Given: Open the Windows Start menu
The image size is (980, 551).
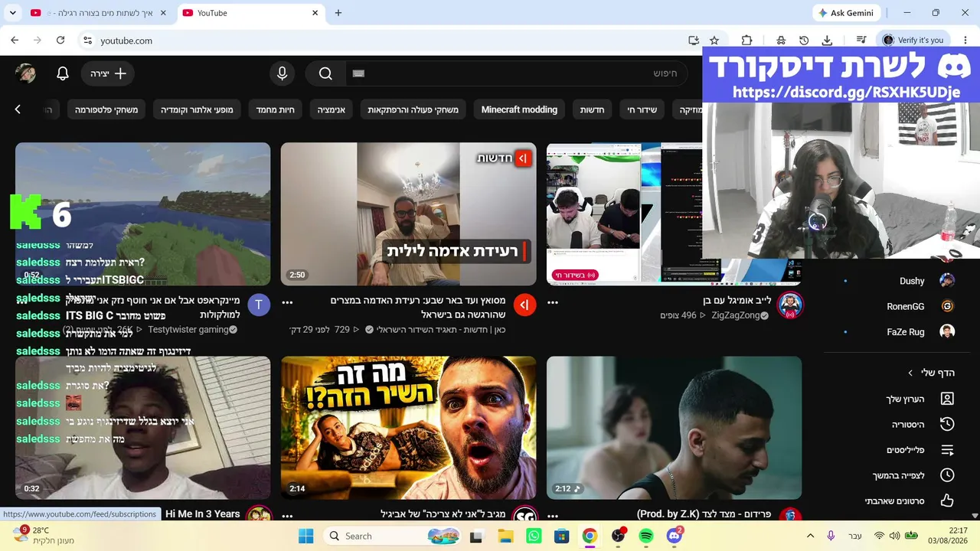Looking at the screenshot, I should pos(305,536).
